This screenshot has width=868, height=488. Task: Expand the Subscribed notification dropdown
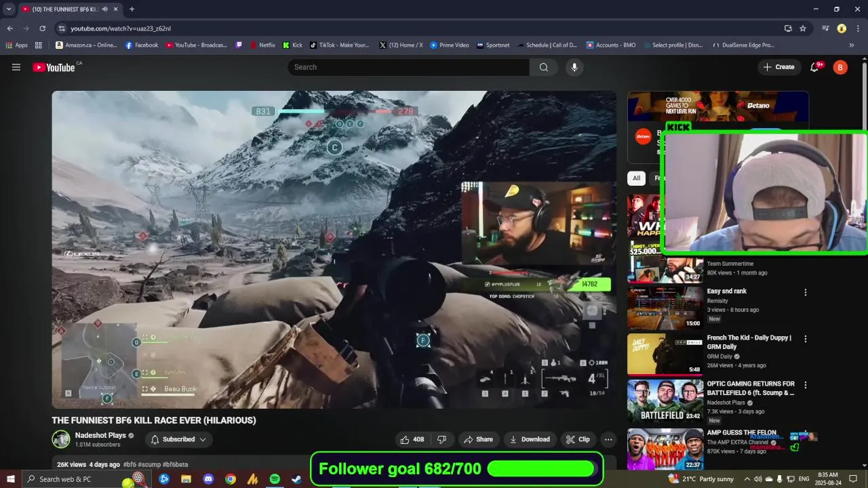point(178,439)
